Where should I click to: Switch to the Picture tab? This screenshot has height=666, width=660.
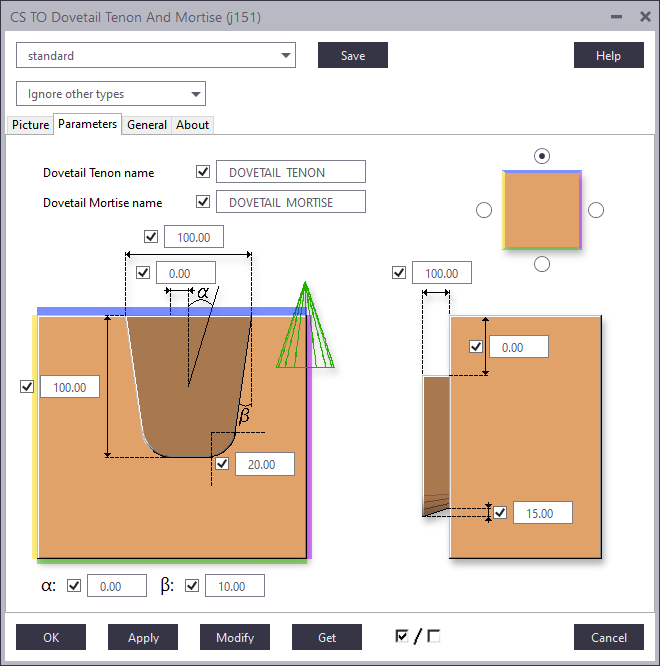(30, 125)
